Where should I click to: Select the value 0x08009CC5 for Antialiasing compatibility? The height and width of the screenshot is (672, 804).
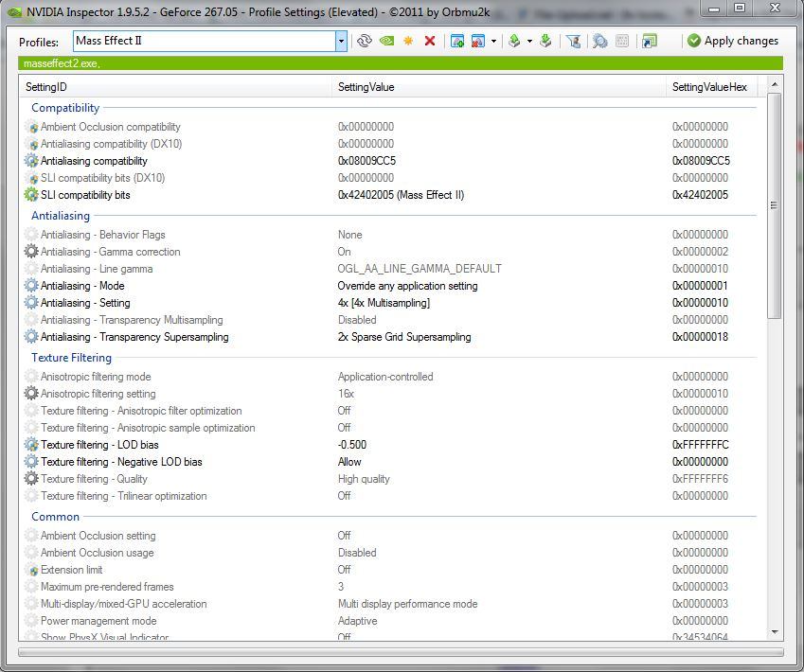pos(366,161)
